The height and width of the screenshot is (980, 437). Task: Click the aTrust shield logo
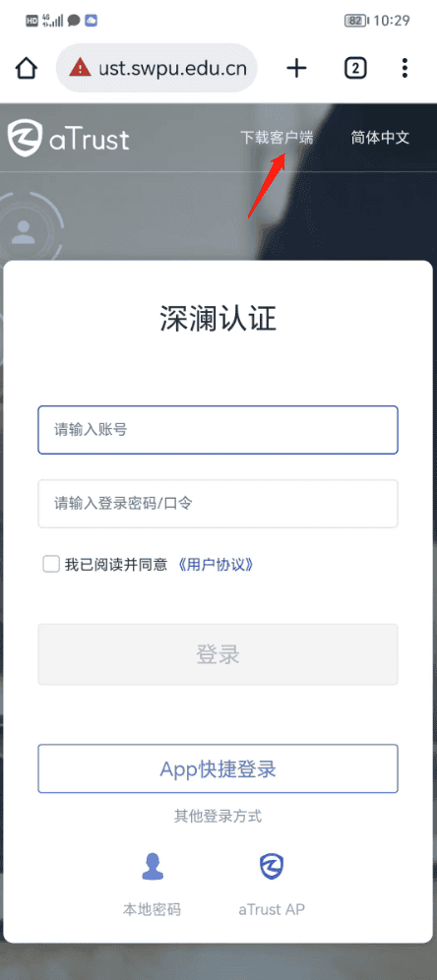tap(25, 138)
